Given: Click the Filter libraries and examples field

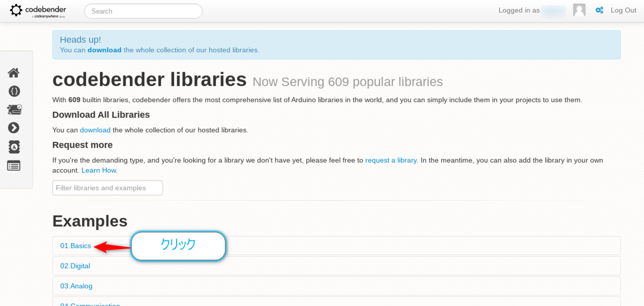Looking at the screenshot, I should coord(107,188).
